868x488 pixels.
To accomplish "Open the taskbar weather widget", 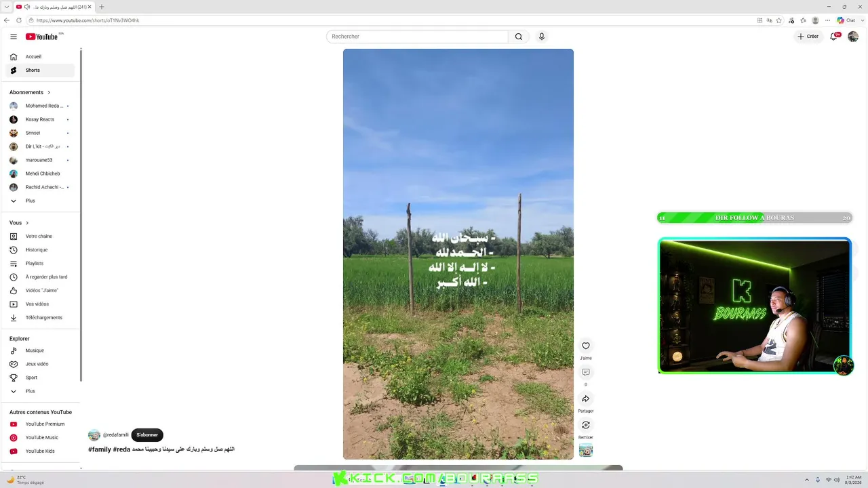I will point(26,480).
